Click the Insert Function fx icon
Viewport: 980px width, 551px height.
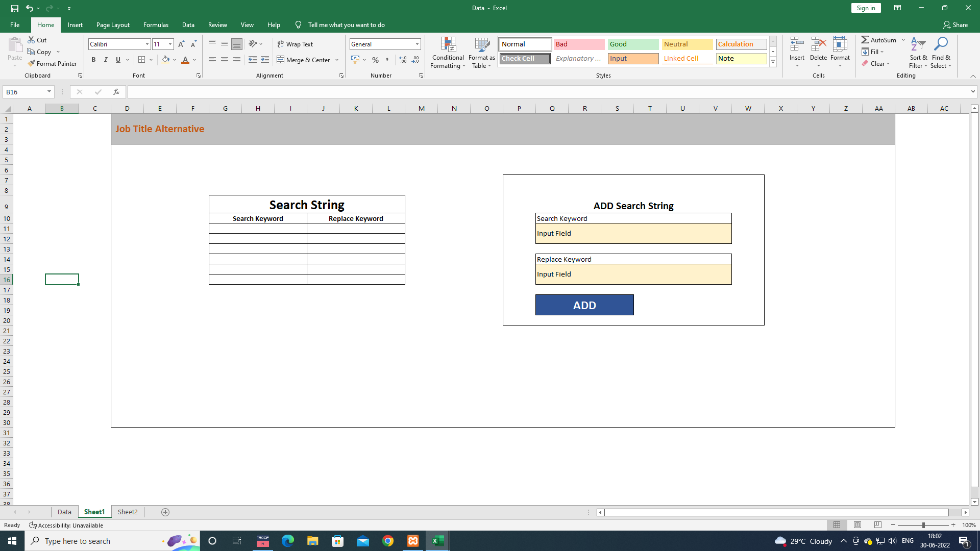tap(116, 92)
